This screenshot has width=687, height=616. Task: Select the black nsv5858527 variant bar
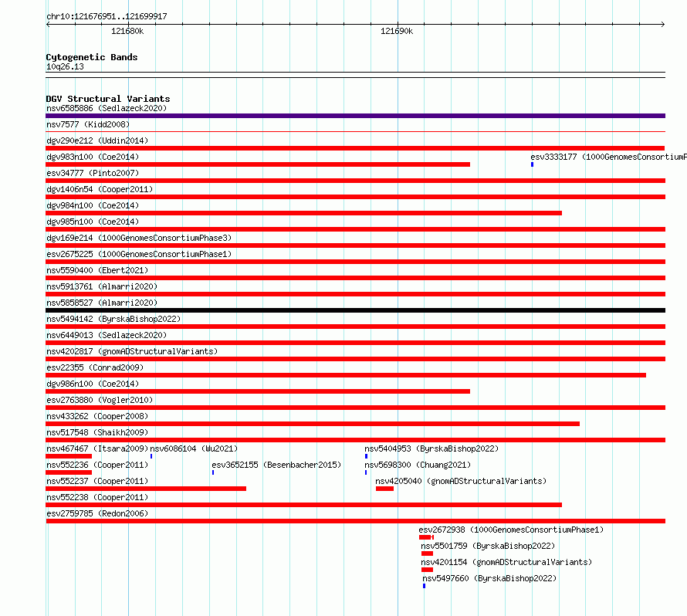(x=355, y=310)
